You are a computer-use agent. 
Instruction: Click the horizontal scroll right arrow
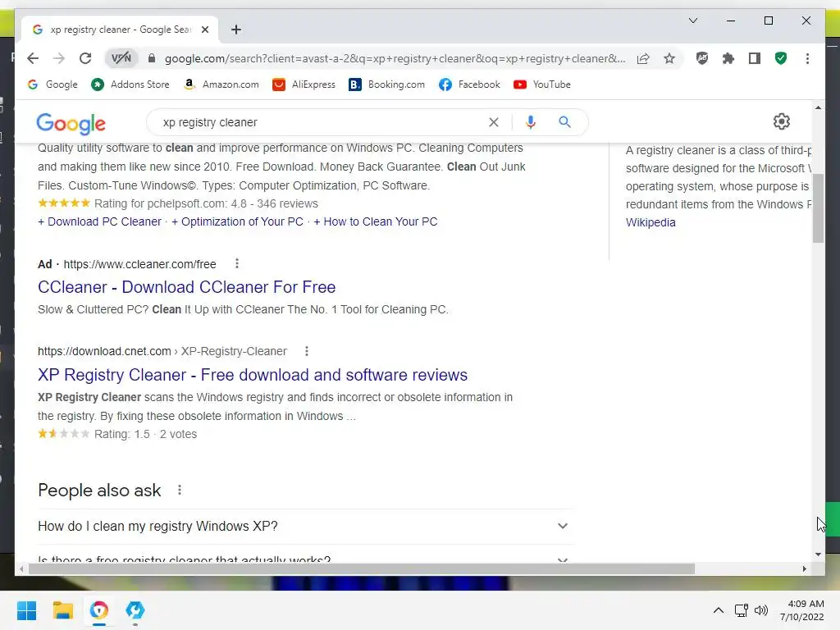(x=804, y=569)
